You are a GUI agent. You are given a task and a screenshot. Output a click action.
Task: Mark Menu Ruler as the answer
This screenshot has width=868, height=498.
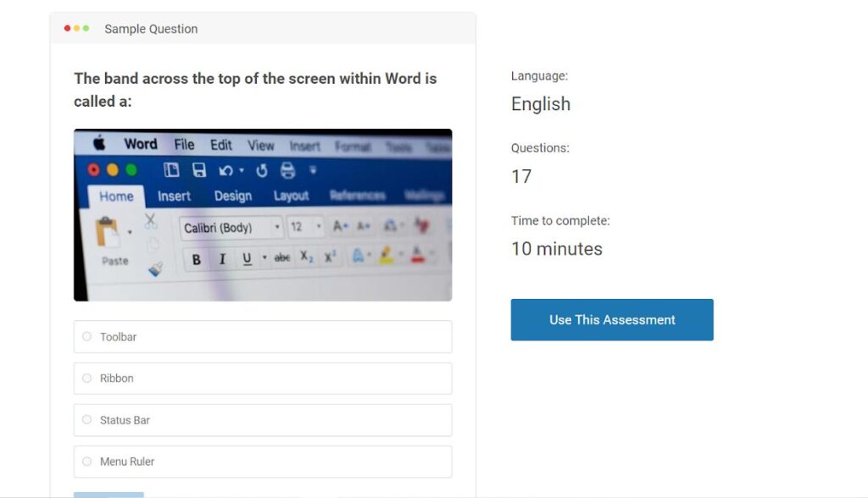pos(263,462)
